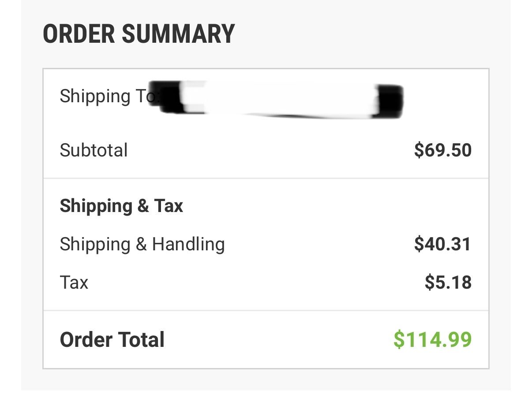Click the ORDER SUMMARY heading
The width and height of the screenshot is (532, 398).
[139, 34]
